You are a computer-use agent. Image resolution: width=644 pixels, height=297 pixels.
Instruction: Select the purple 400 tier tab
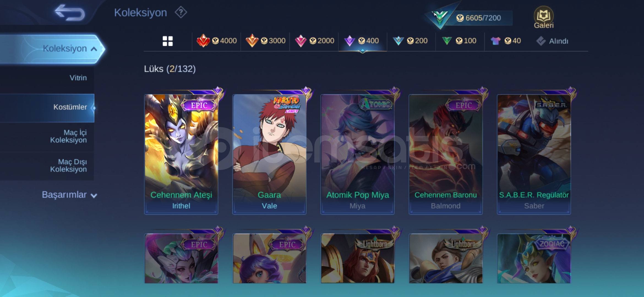(x=362, y=41)
